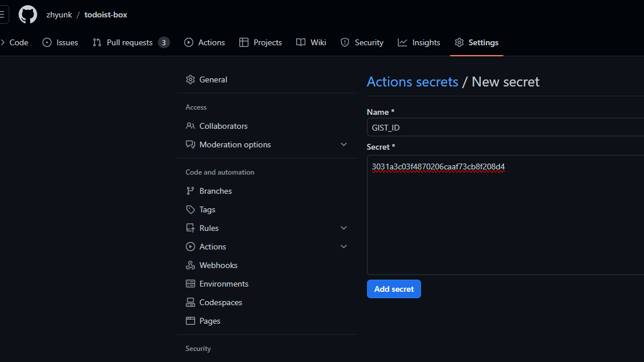This screenshot has width=644, height=362.
Task: Click the Pages browser icon
Action: point(190,321)
